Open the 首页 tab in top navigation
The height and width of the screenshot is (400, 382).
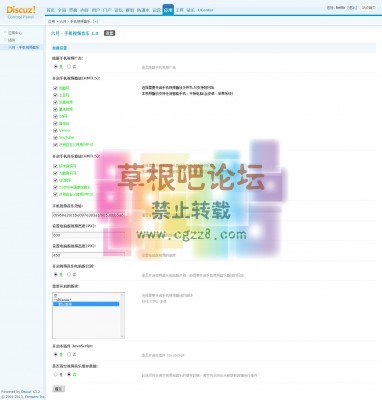pos(50,10)
